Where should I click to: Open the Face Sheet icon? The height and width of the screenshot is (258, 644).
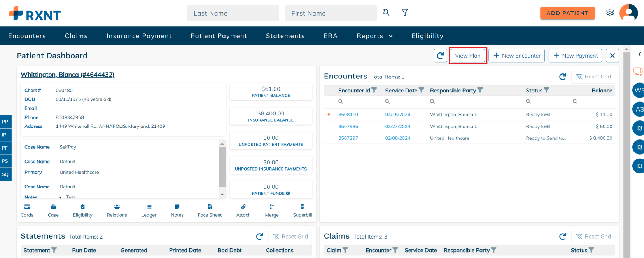pyautogui.click(x=210, y=207)
